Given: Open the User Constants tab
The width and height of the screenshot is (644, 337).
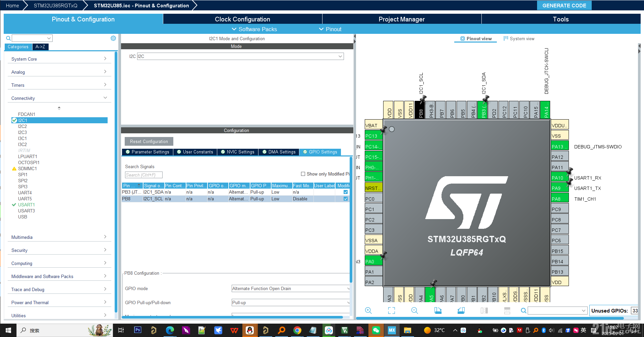Looking at the screenshot, I should (195, 152).
